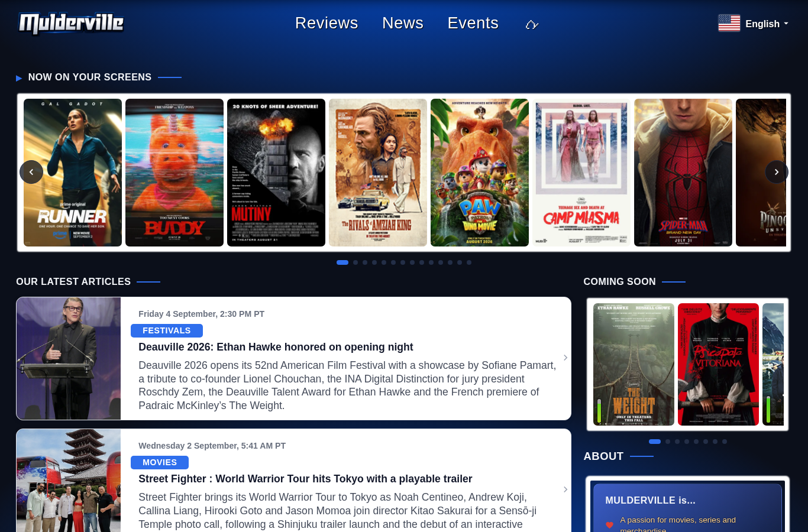The height and width of the screenshot is (532, 808).
Task: Open the Mutiny movie poster
Action: (276, 173)
